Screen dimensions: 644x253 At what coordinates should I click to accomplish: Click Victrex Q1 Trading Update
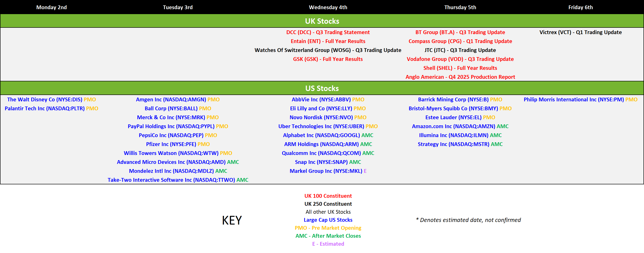(580, 32)
